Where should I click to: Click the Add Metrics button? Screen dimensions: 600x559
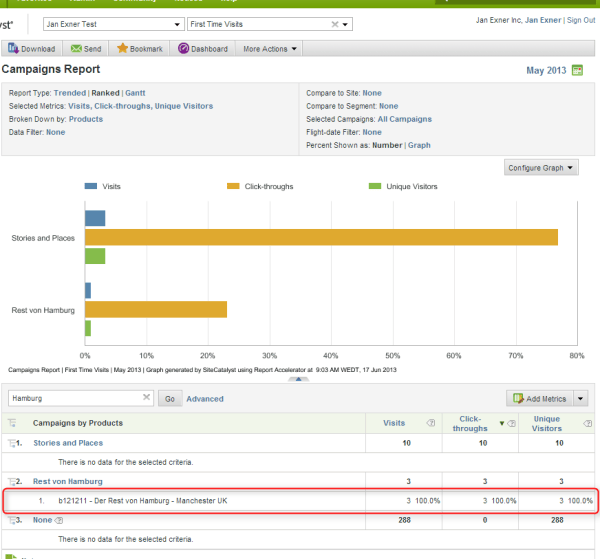[x=540, y=399]
